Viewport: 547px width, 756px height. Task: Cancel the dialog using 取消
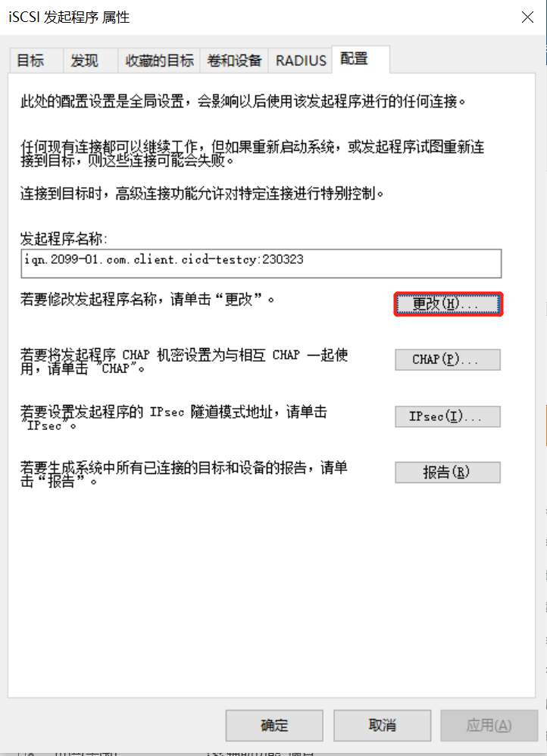point(383,726)
